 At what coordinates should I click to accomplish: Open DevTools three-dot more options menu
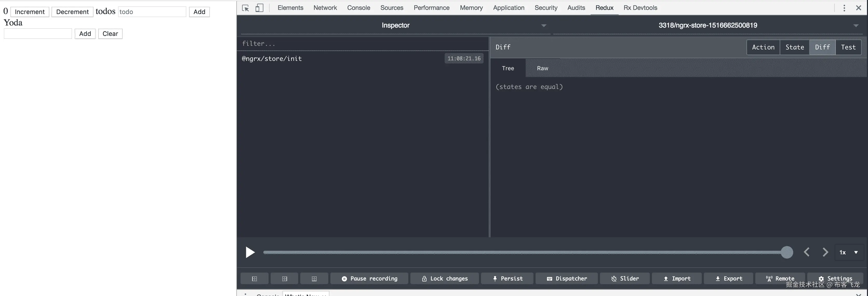(x=844, y=8)
